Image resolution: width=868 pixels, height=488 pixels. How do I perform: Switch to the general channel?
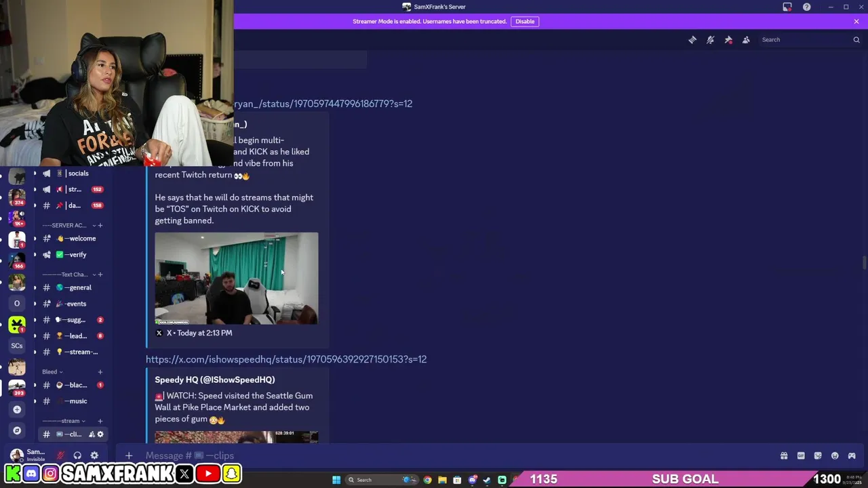72,287
